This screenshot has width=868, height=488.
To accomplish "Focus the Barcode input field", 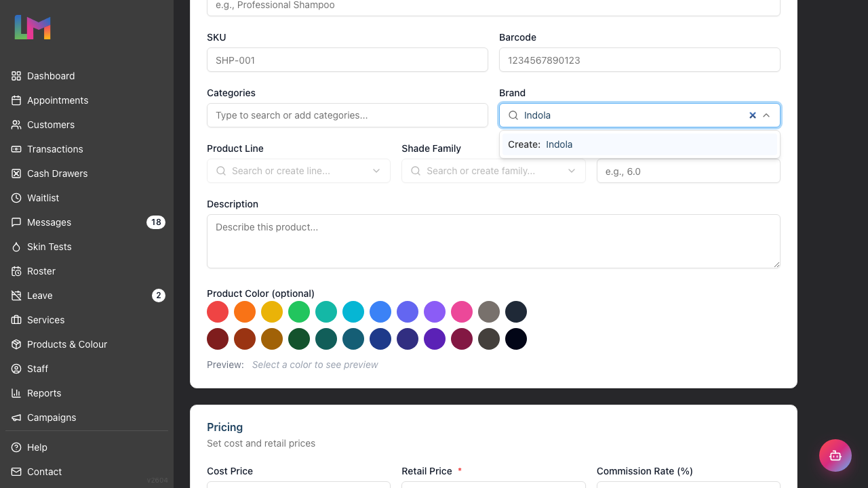I will click(639, 60).
